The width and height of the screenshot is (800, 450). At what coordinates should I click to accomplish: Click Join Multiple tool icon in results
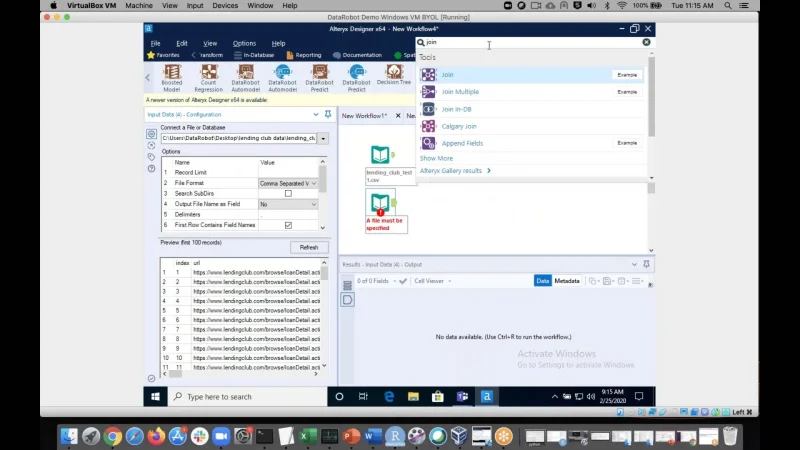pos(429,92)
